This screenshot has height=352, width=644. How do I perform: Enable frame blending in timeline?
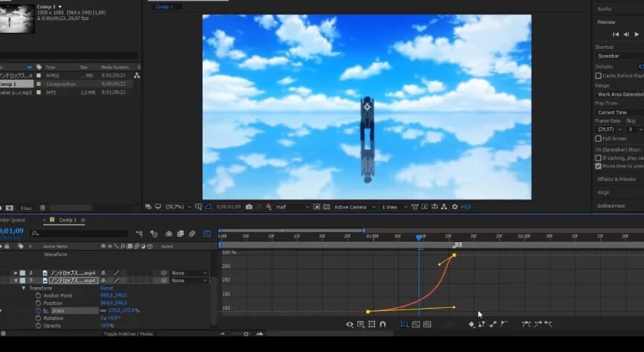(x=180, y=234)
